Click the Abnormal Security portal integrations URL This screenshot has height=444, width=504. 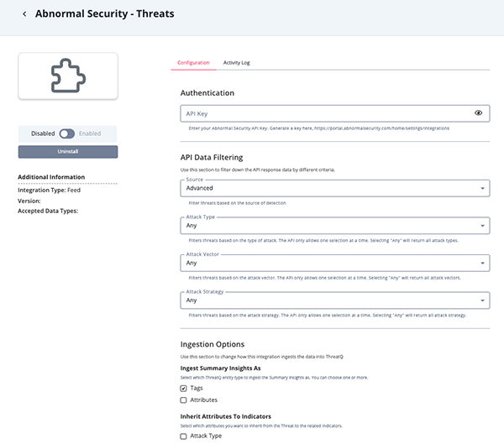[381, 128]
